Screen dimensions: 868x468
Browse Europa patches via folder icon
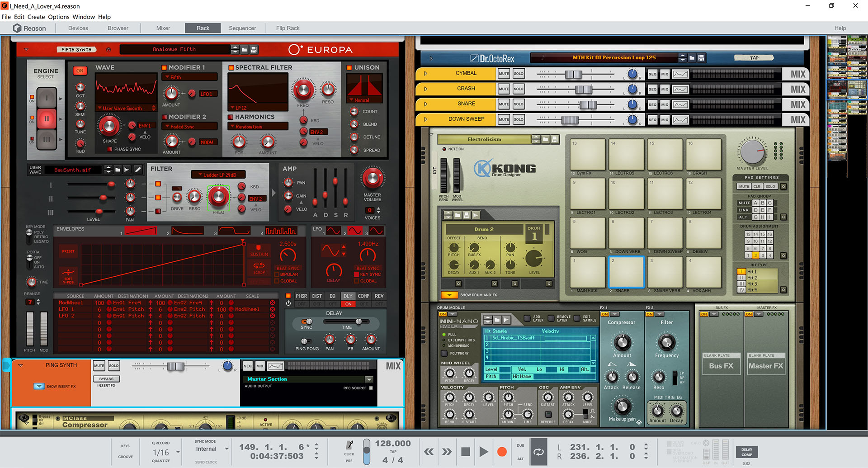[245, 49]
